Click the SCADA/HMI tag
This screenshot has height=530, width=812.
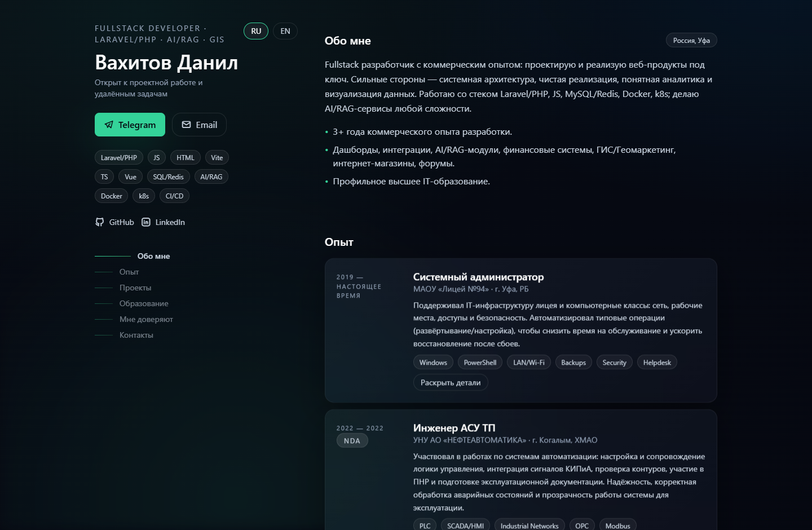click(466, 526)
